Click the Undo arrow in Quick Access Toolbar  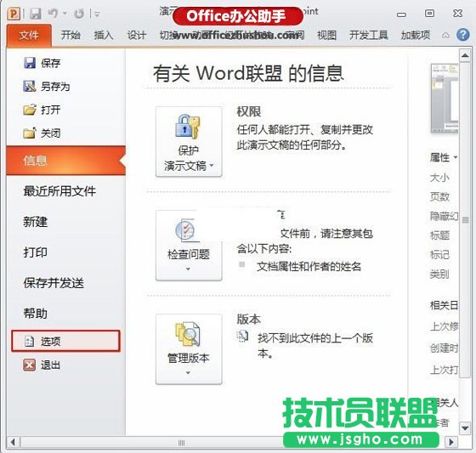point(53,14)
